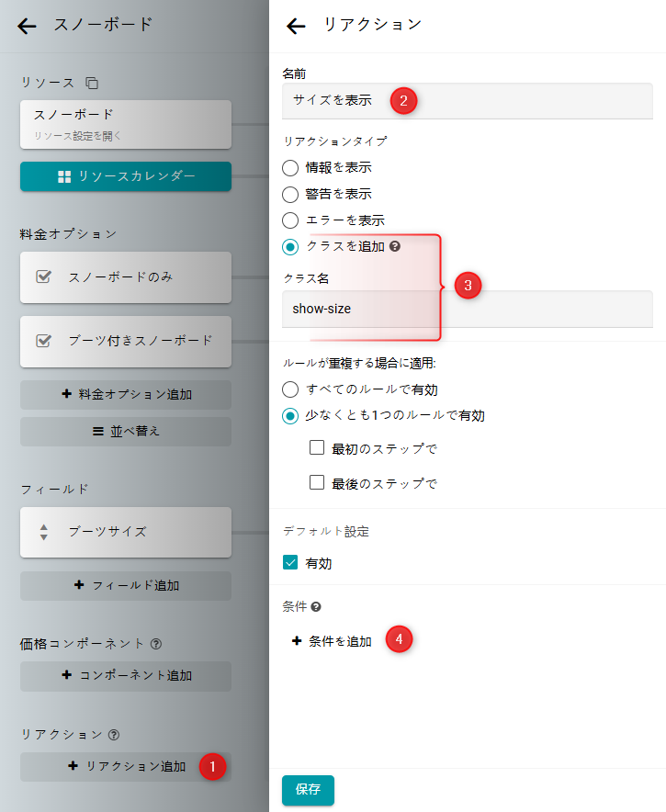
Task: Click help icon beside 価格コンポーネント
Action: pos(155,644)
